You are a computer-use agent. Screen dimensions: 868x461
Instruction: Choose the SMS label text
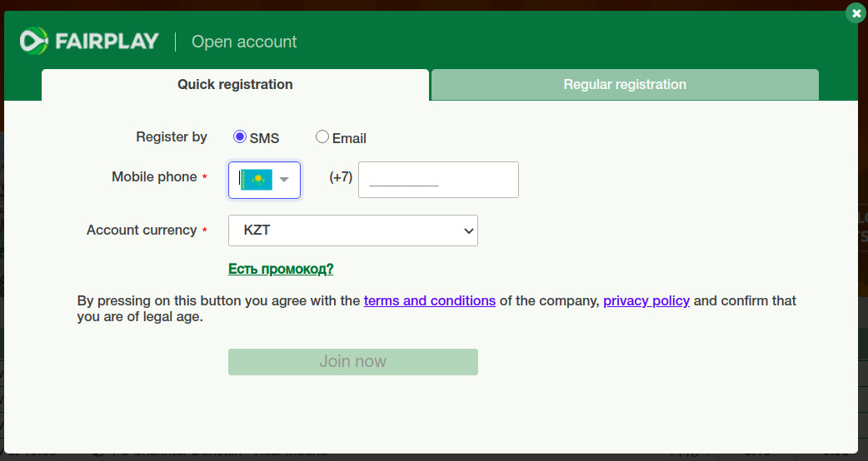265,138
